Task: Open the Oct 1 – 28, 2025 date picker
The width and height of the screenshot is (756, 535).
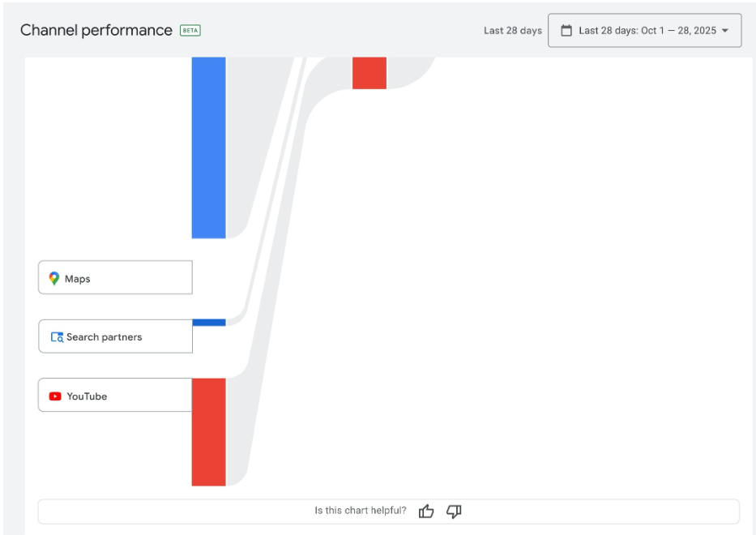Action: (647, 31)
